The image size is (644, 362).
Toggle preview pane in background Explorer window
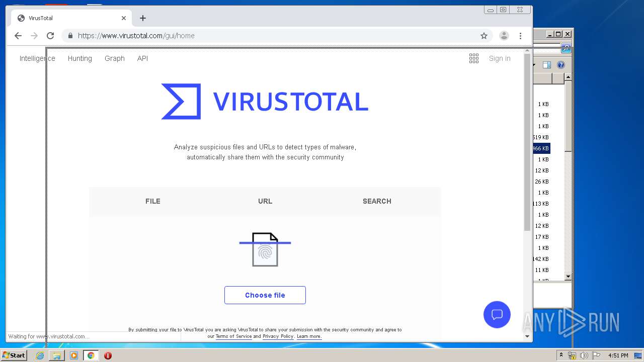pos(547,65)
